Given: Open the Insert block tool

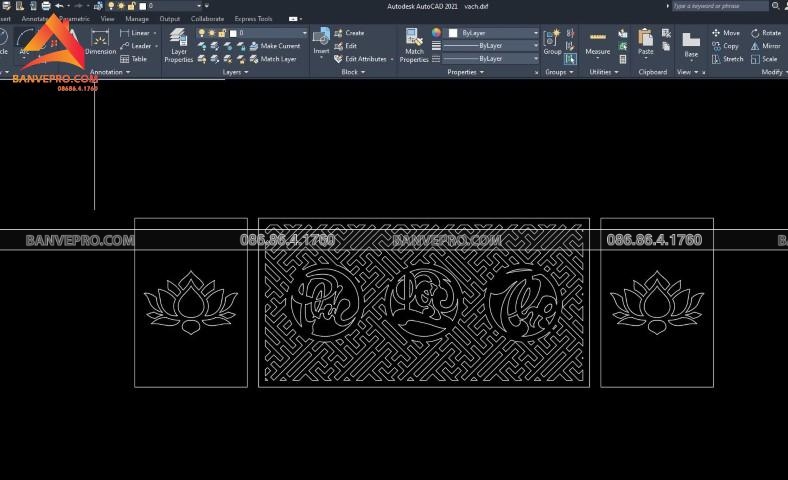Looking at the screenshot, I should [x=321, y=41].
